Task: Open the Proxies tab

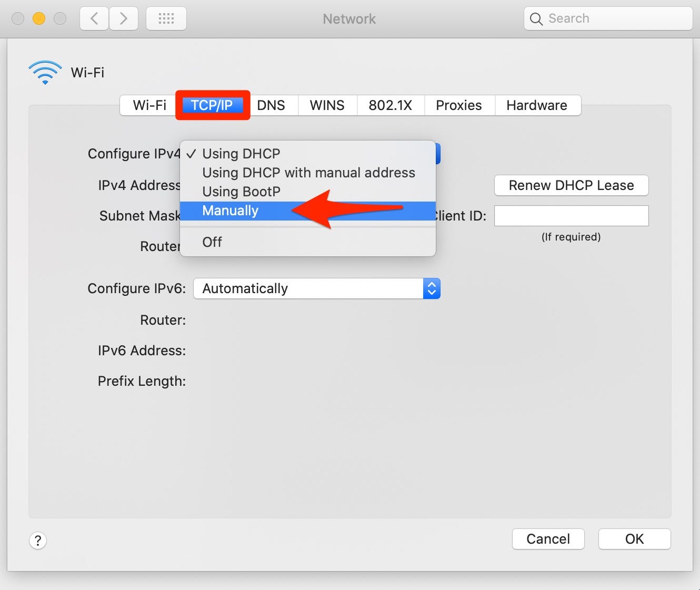Action: pyautogui.click(x=459, y=105)
